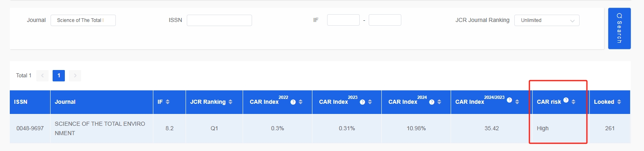This screenshot has width=644, height=151.
Task: Click the 0.3% CAR Index cell
Action: pyautogui.click(x=278, y=128)
